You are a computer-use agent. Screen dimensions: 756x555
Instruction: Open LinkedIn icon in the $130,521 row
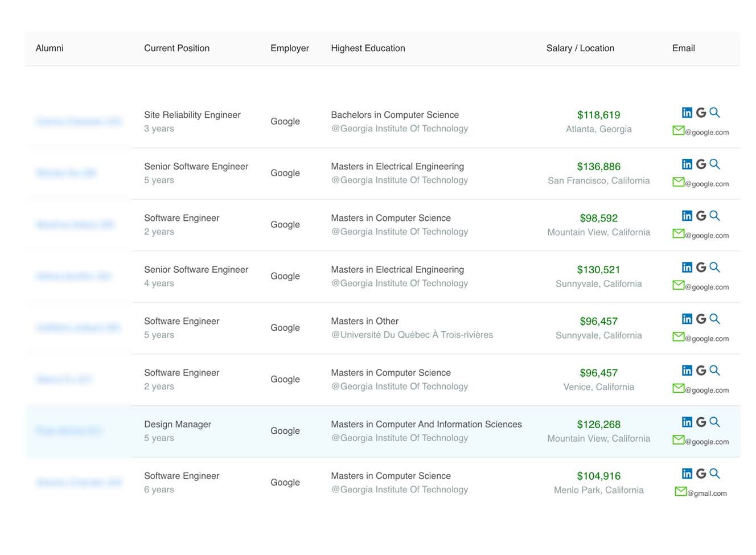point(687,268)
